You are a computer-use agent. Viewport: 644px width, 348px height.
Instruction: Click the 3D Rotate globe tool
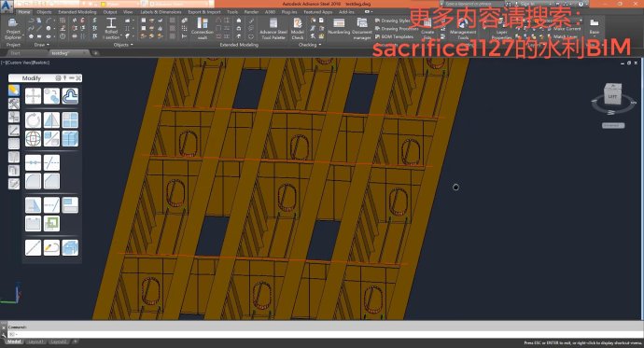pyautogui.click(x=33, y=139)
